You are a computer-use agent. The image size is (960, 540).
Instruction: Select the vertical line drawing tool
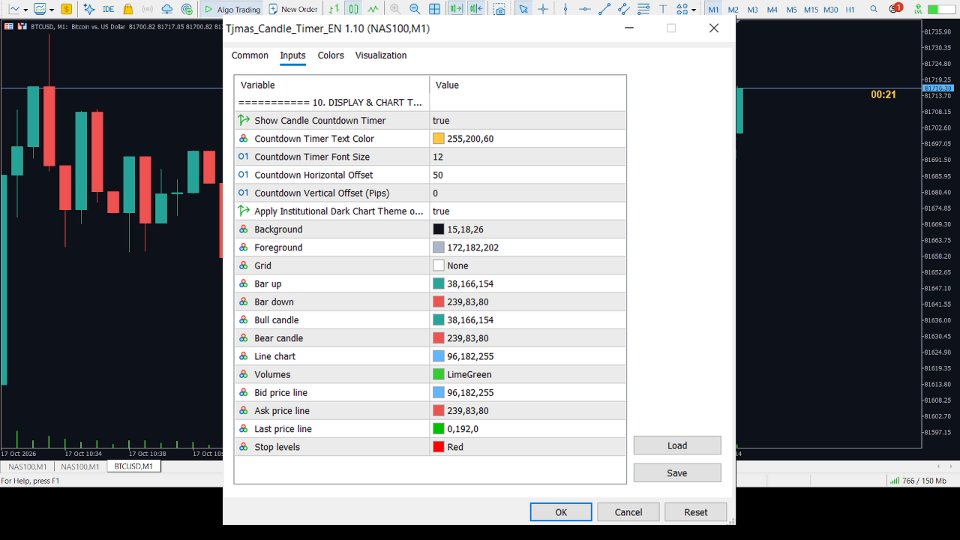(565, 9)
